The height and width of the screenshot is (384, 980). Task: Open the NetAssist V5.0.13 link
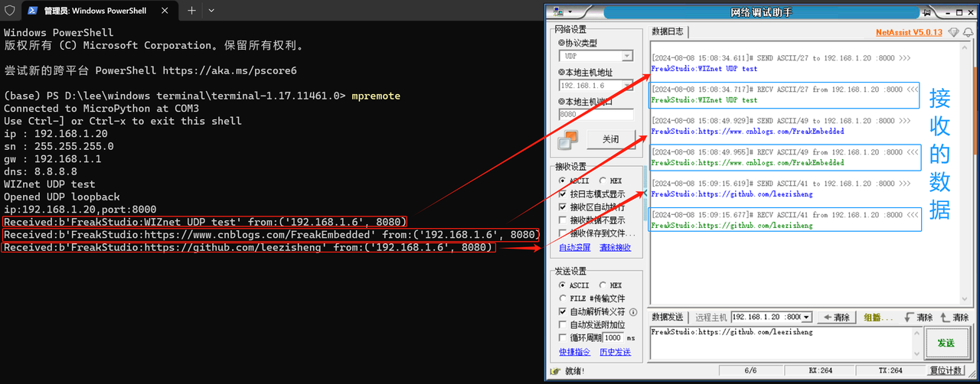tap(909, 33)
